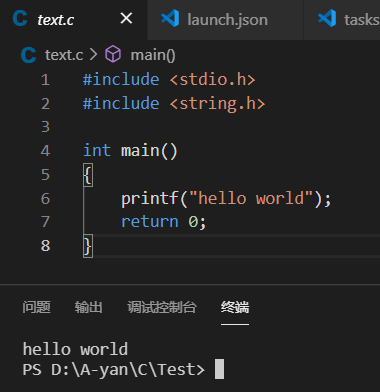The image size is (380, 392).
Task: Click the C icon in the breadcrumb
Action: [x=28, y=55]
